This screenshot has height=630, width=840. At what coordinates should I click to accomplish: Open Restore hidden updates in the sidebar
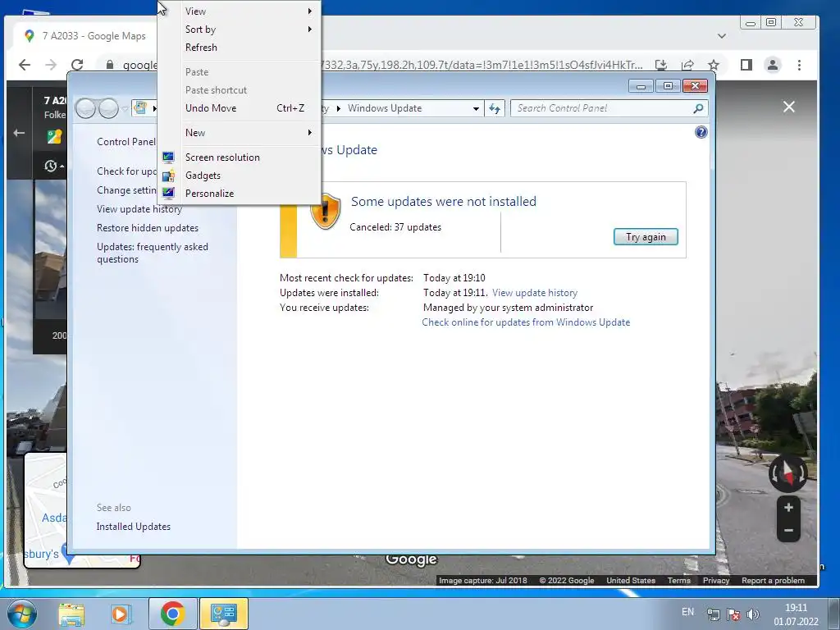pos(148,228)
